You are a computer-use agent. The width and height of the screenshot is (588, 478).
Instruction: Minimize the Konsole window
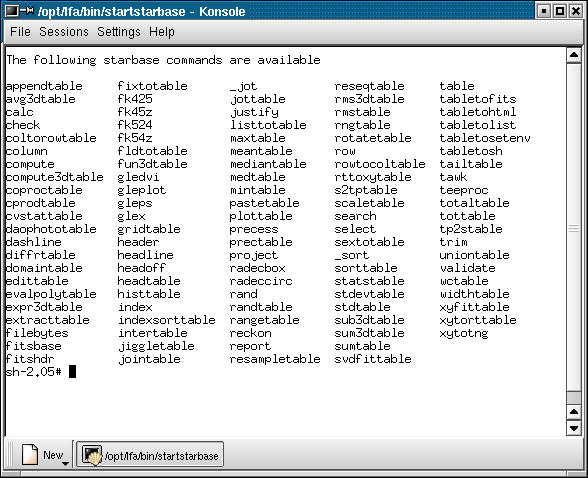pyautogui.click(x=544, y=11)
